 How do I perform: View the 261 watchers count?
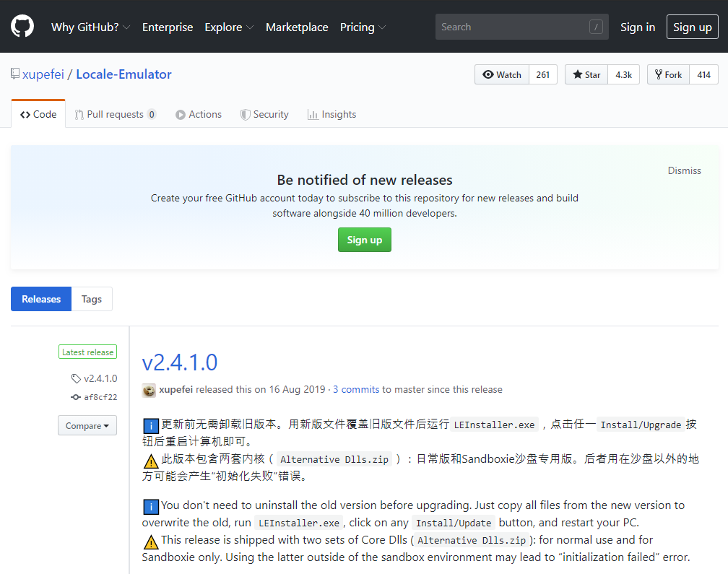point(543,74)
